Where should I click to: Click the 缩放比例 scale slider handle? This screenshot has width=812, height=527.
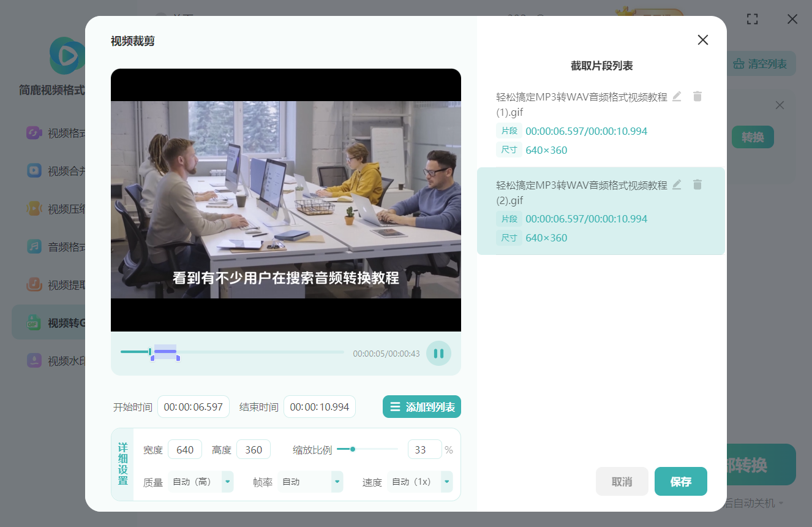(x=353, y=449)
